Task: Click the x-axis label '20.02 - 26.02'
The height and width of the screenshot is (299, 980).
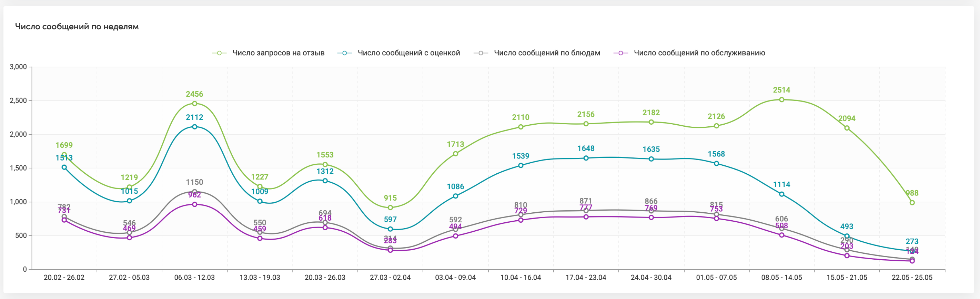Action: point(64,278)
